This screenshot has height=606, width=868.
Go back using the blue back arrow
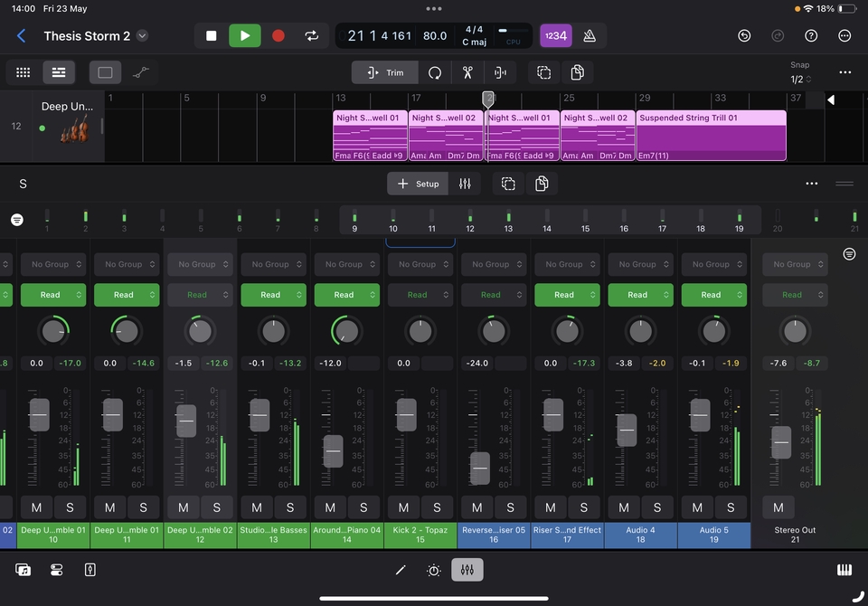click(x=21, y=36)
